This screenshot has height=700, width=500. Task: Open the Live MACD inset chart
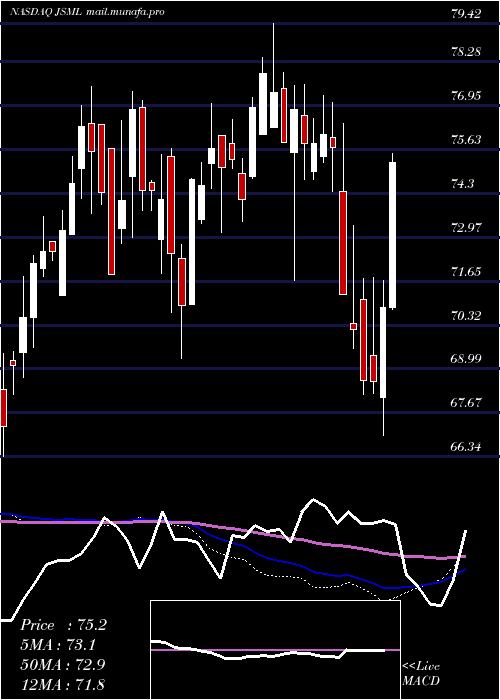coord(275,650)
